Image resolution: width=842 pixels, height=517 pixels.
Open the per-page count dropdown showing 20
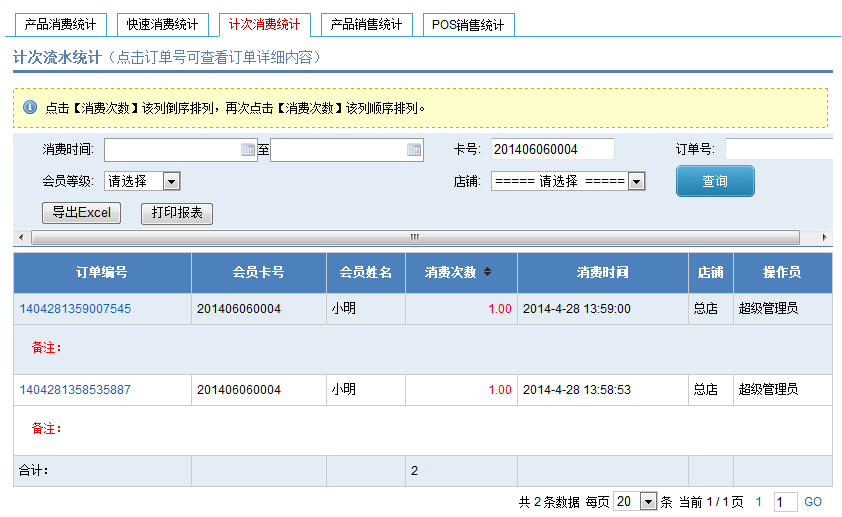(x=647, y=502)
